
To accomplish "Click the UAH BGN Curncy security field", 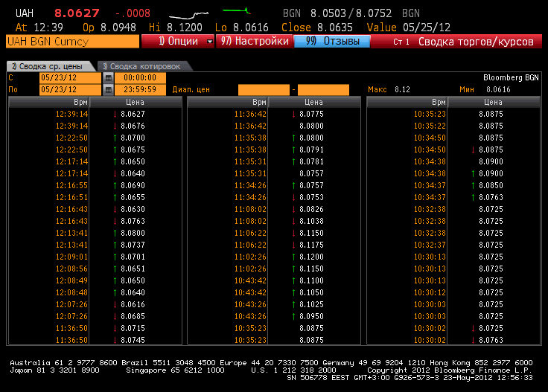I will pos(73,42).
